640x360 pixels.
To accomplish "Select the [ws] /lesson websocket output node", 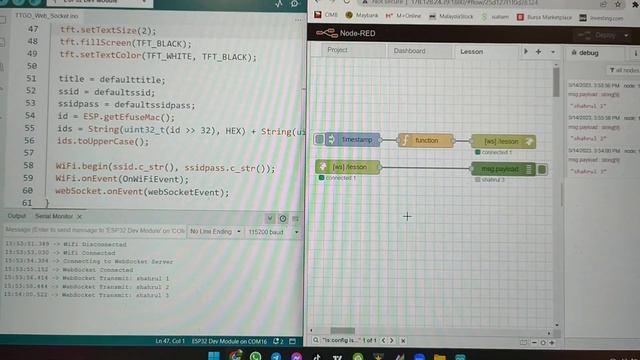I will click(x=503, y=142).
